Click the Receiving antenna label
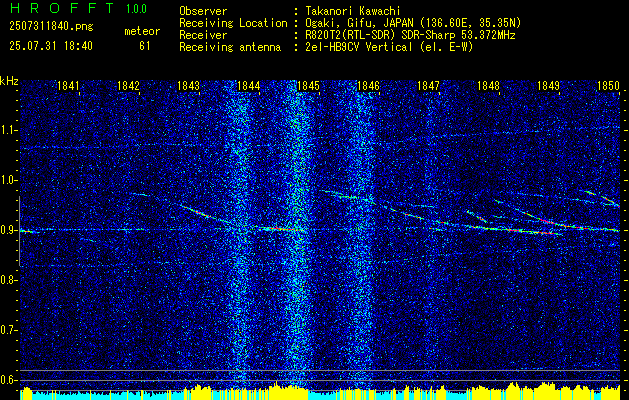 click(x=230, y=47)
